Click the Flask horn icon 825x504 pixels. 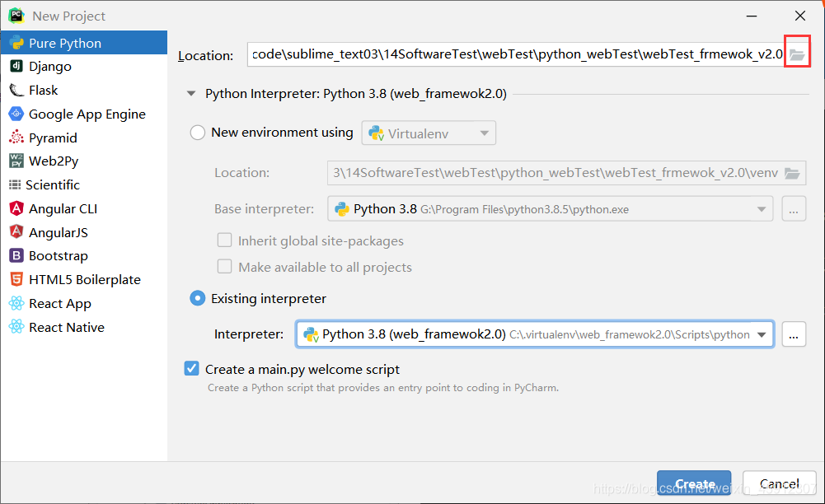click(x=16, y=90)
